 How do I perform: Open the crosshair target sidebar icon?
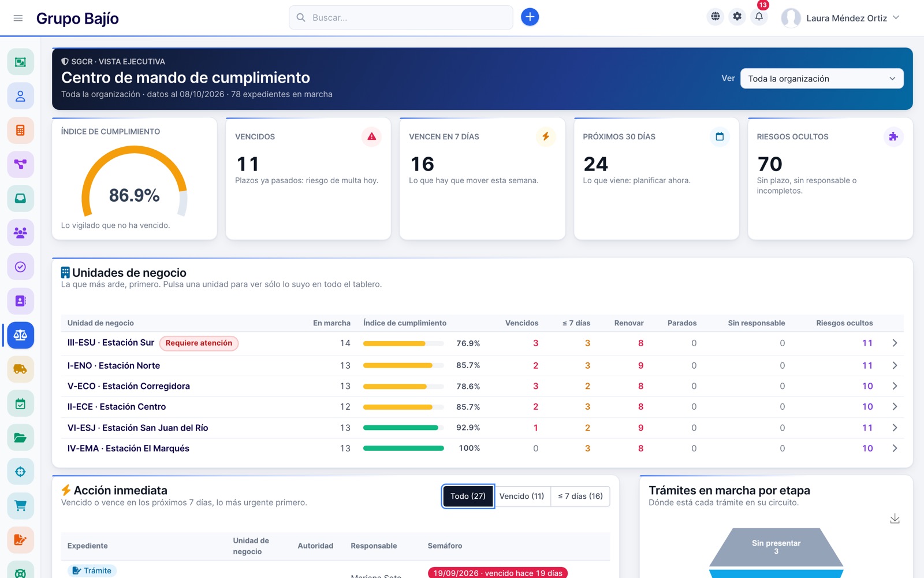click(20, 472)
